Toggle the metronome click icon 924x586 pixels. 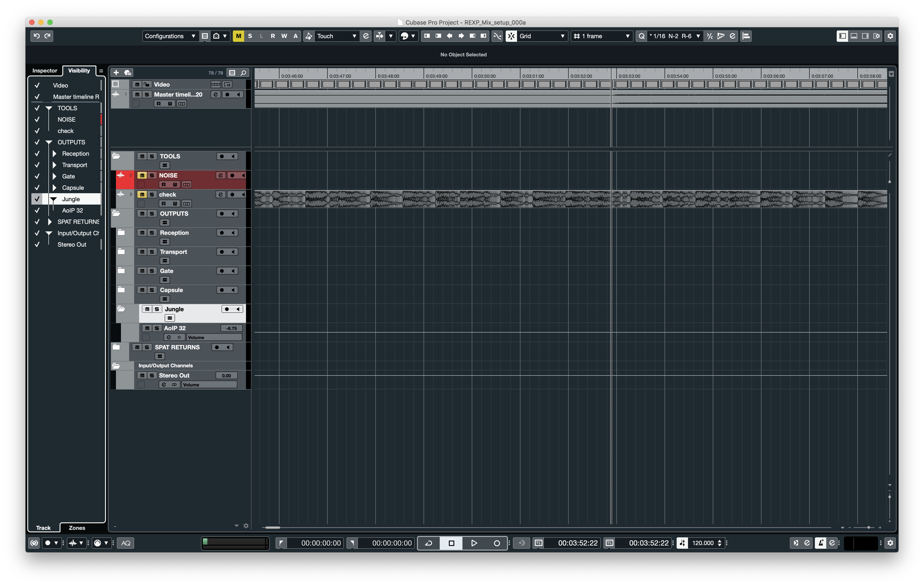pyautogui.click(x=820, y=543)
